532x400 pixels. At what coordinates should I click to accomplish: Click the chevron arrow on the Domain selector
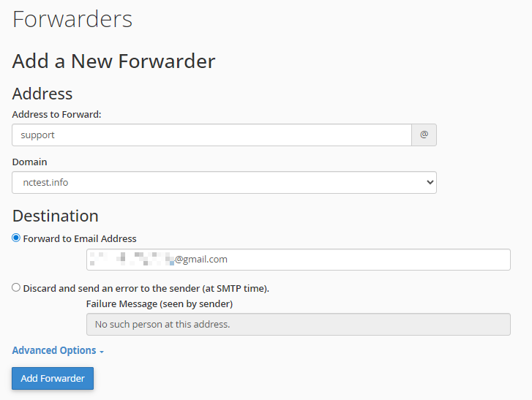pyautogui.click(x=430, y=183)
